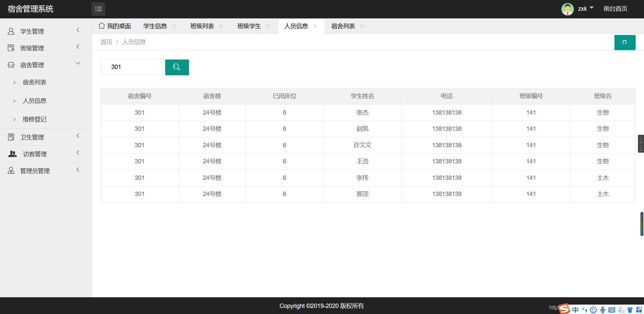Click the 学生姓名 column header
The height and width of the screenshot is (314, 644).
pyautogui.click(x=363, y=96)
